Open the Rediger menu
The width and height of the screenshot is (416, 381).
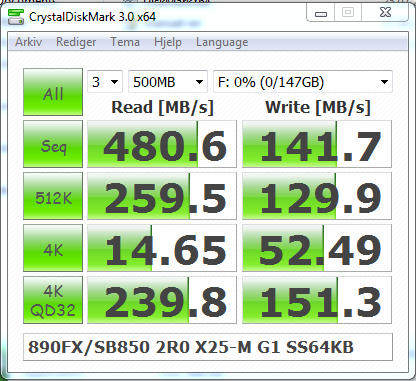point(76,42)
